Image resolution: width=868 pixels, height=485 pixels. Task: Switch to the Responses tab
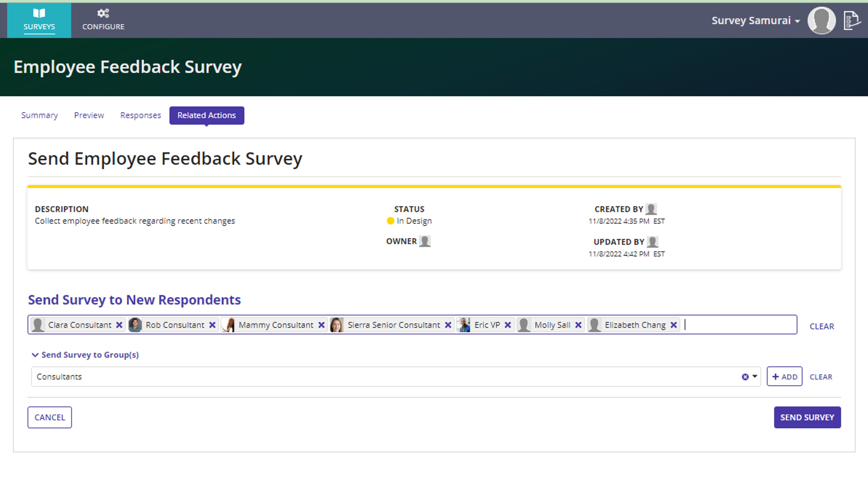tap(141, 115)
